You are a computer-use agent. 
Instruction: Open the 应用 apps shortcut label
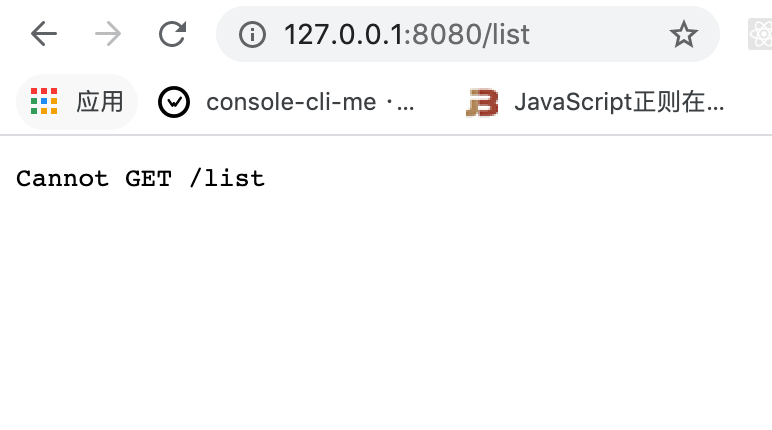(x=99, y=101)
